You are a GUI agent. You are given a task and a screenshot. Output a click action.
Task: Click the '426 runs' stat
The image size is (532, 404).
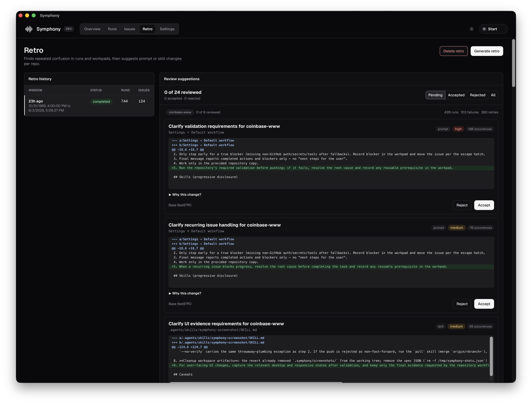point(451,112)
